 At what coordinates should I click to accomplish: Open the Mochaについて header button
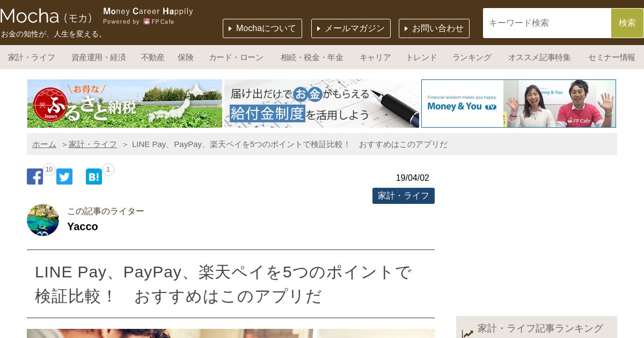pos(262,28)
